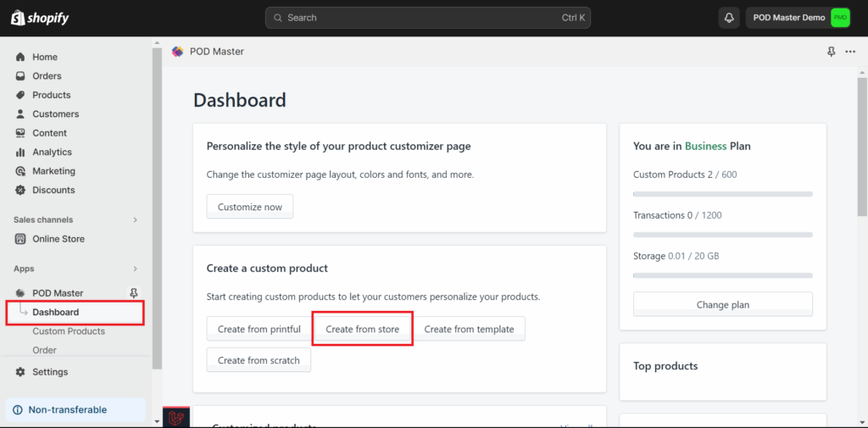Click the Settings gear icon

tap(20, 371)
